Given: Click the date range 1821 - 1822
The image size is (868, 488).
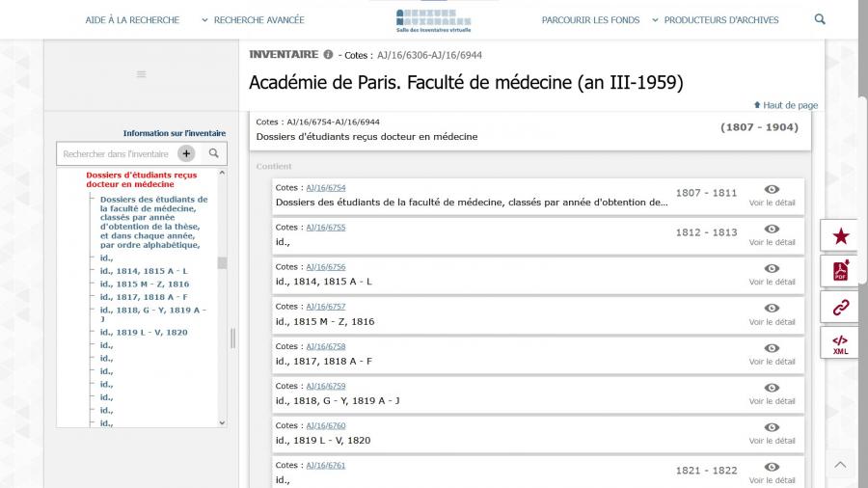Looking at the screenshot, I should (x=706, y=471).
